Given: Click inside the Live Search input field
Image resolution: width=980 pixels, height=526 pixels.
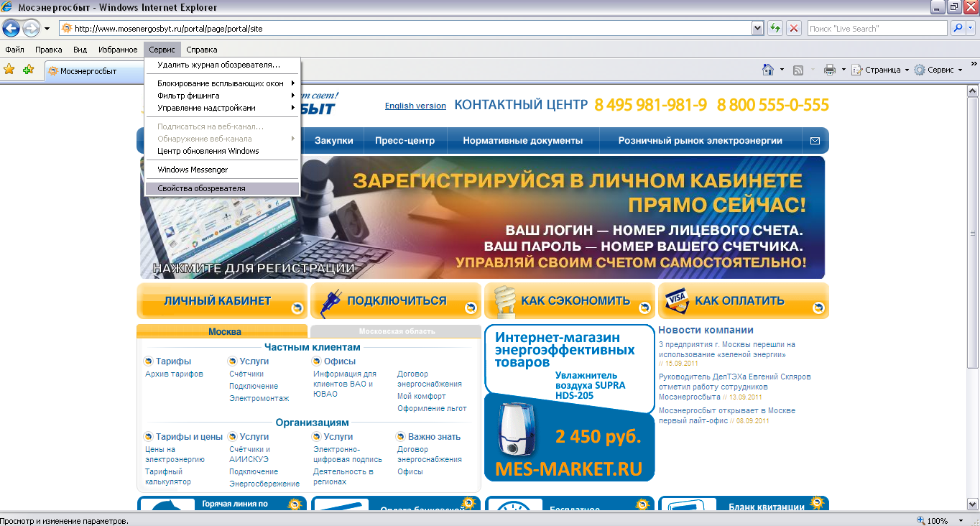Looking at the screenshot, I should 876,29.
